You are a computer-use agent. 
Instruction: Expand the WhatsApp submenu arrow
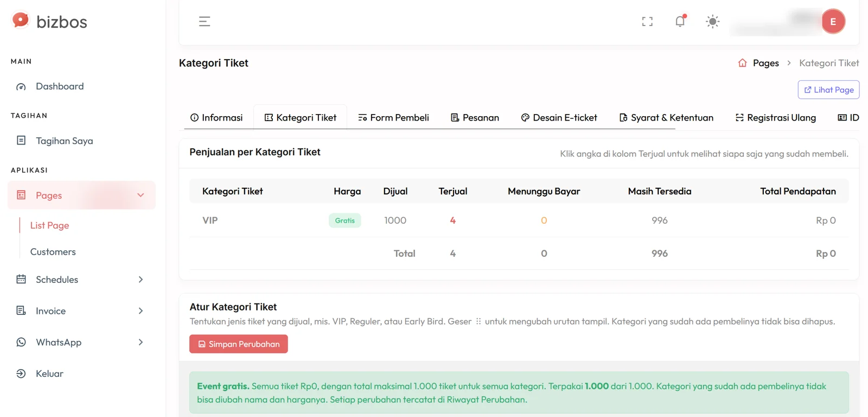(x=141, y=342)
